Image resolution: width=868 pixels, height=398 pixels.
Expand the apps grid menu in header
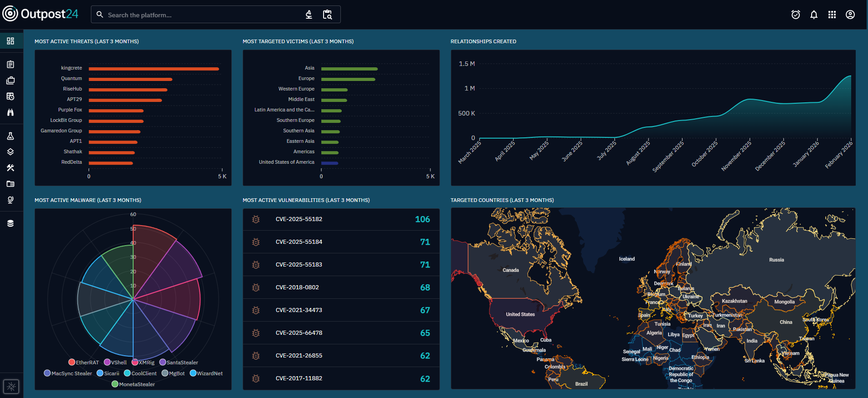(832, 15)
